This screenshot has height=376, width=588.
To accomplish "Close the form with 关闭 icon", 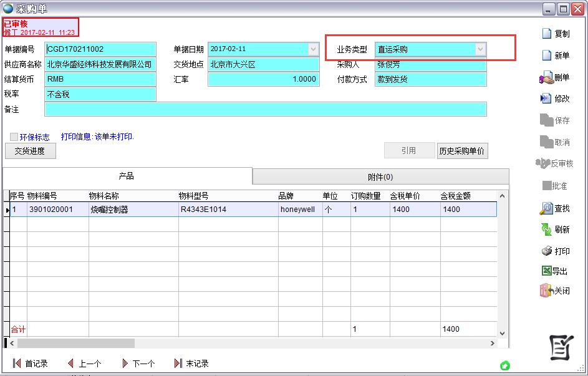I will pyautogui.click(x=546, y=291).
